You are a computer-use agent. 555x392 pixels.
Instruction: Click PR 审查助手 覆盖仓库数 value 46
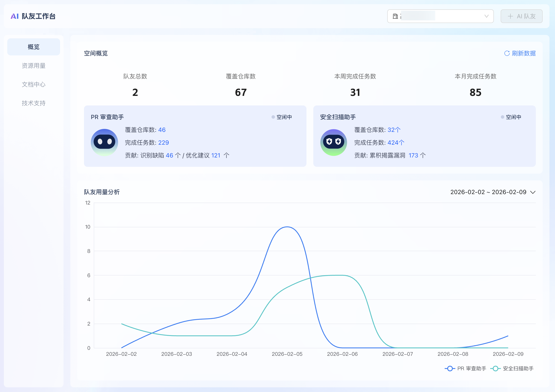click(162, 130)
